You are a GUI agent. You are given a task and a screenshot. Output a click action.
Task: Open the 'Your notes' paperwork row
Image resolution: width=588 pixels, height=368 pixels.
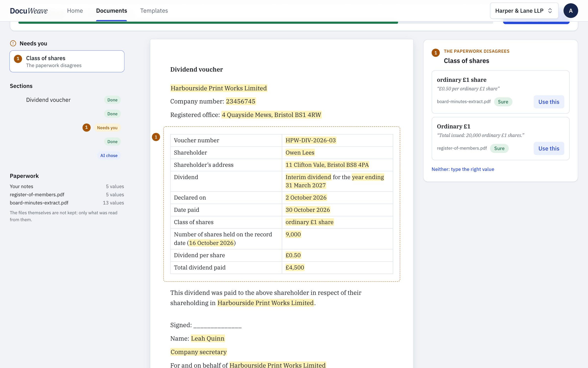click(x=67, y=186)
